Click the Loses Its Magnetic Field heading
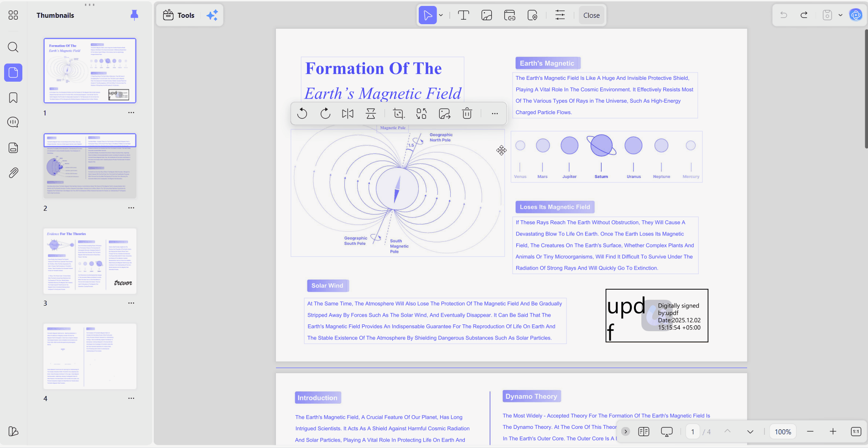 555,207
